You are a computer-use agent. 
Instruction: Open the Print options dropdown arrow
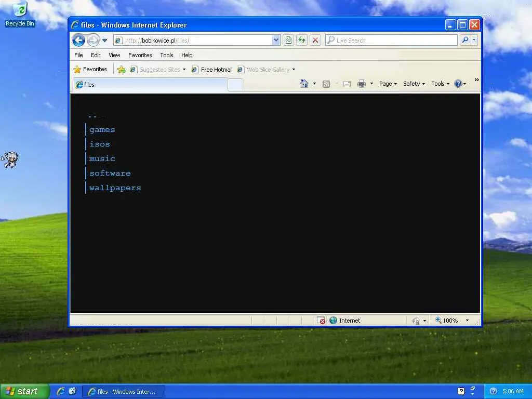[372, 84]
